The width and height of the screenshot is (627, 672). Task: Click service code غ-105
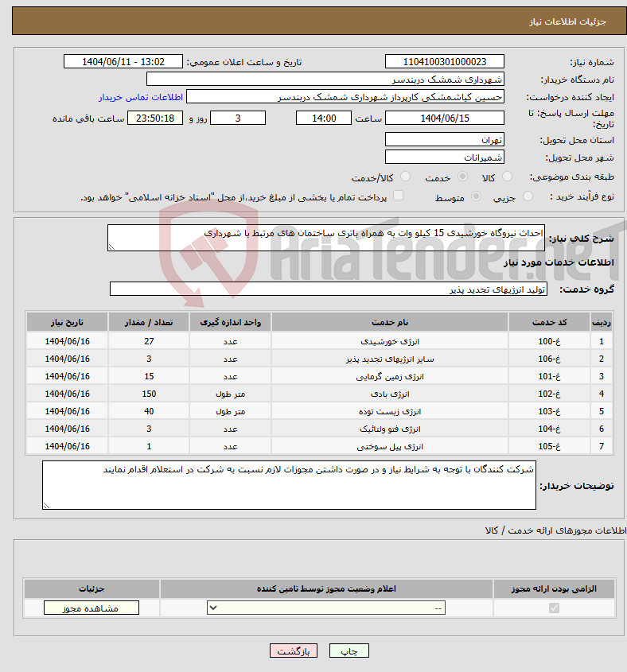coord(549,447)
